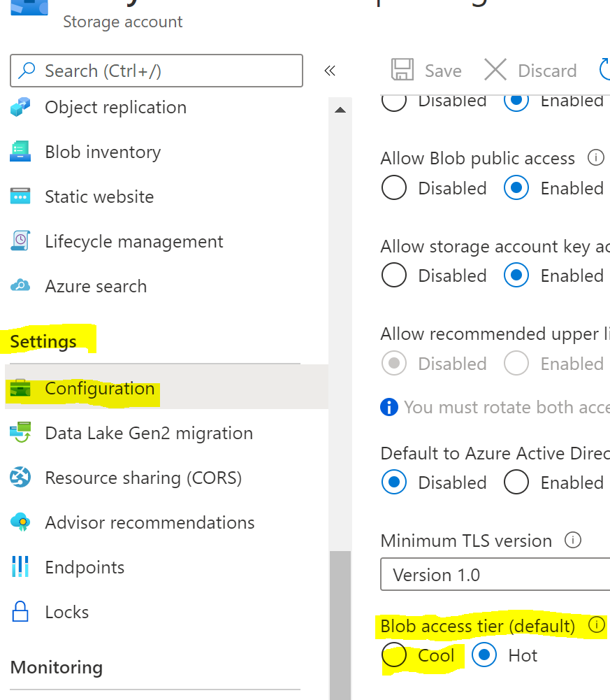
Task: Click the Discard button label
Action: point(547,71)
